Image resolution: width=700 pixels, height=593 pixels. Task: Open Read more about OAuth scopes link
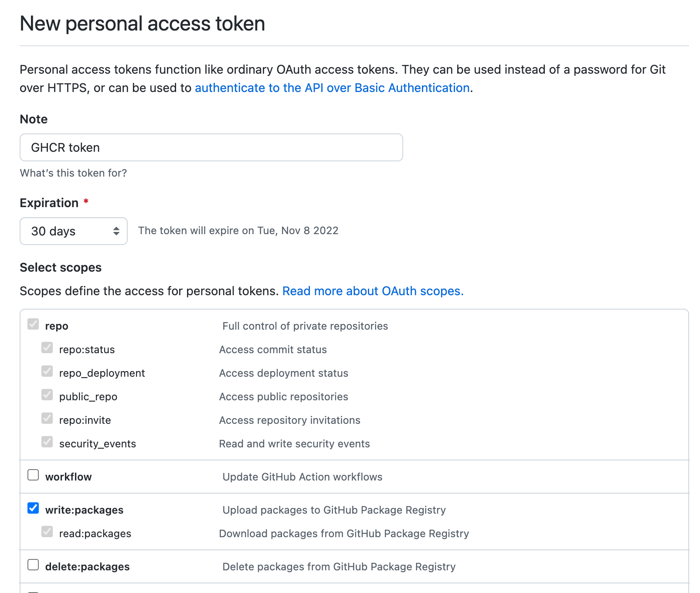(373, 291)
